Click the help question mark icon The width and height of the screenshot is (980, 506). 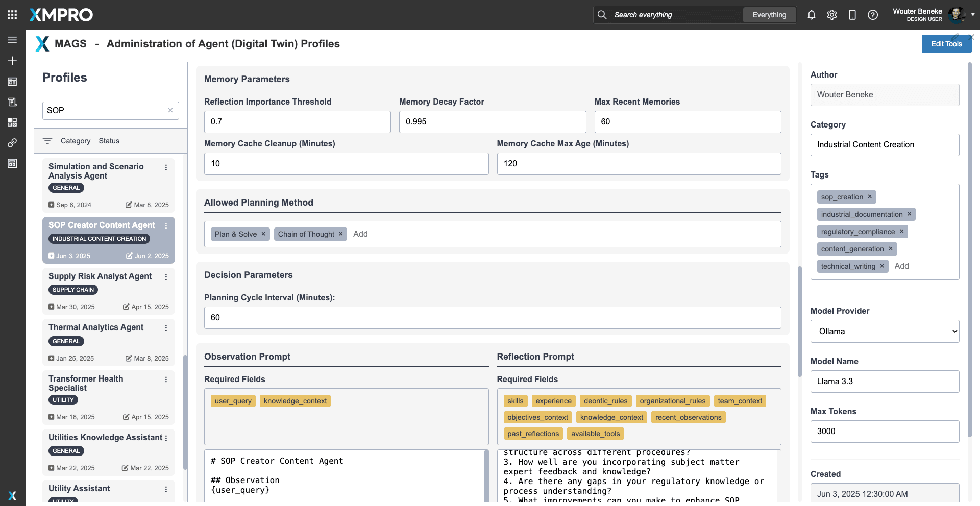872,15
